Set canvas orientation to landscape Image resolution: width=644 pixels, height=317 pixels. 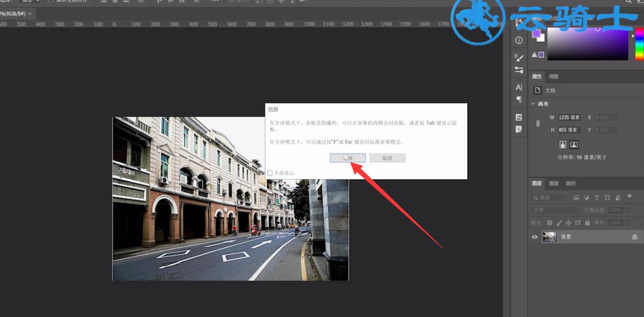(573, 144)
